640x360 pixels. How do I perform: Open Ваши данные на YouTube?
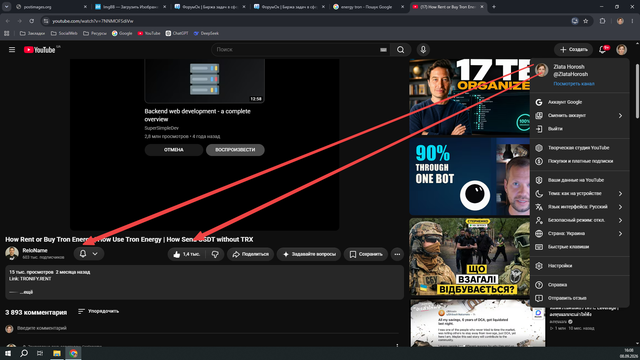[x=580, y=180]
